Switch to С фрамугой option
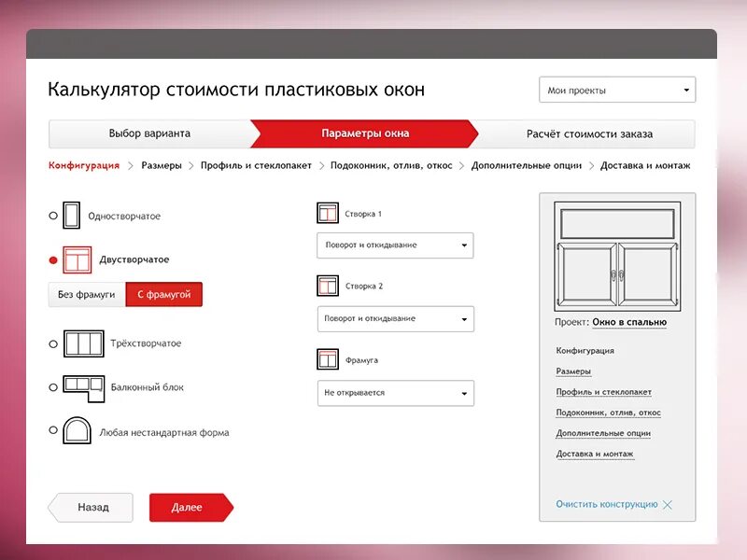747x560 pixels. point(164,294)
